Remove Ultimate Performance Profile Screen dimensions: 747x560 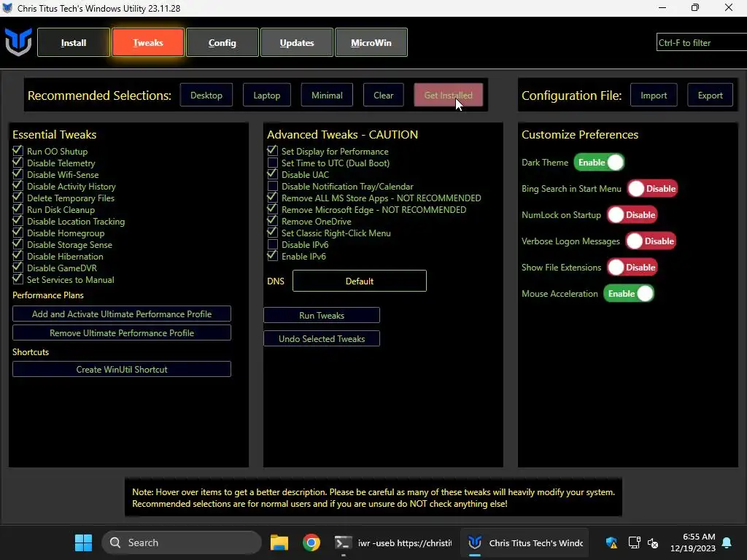tap(122, 332)
